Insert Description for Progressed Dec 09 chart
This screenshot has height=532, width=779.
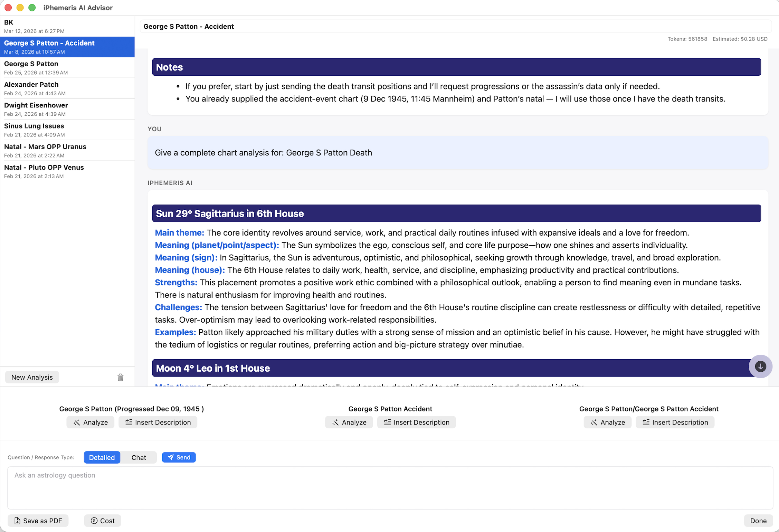[158, 422]
